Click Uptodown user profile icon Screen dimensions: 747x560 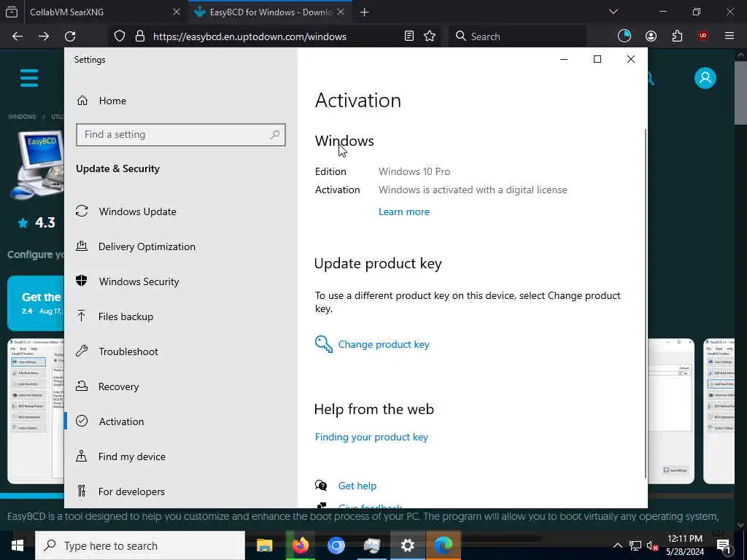pos(705,78)
